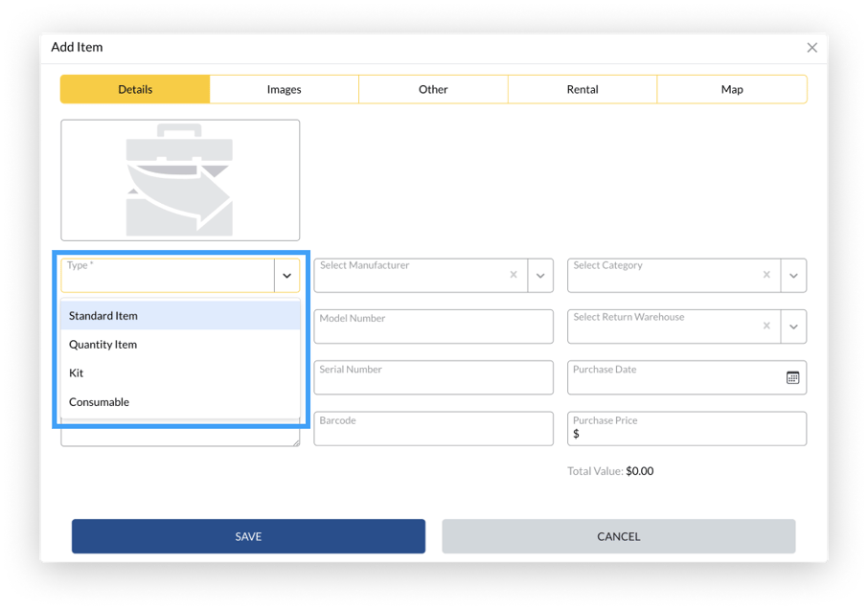Viewport: 868px width, 609px height.
Task: Clear the Select Return Warehouse field
Action: (x=766, y=327)
